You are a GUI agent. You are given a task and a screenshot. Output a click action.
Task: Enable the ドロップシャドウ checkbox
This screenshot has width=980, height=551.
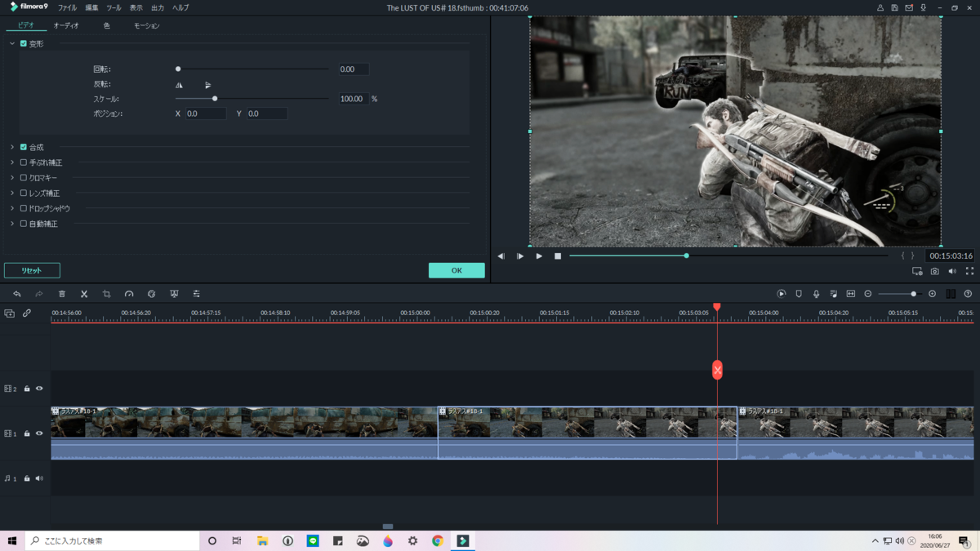23,208
